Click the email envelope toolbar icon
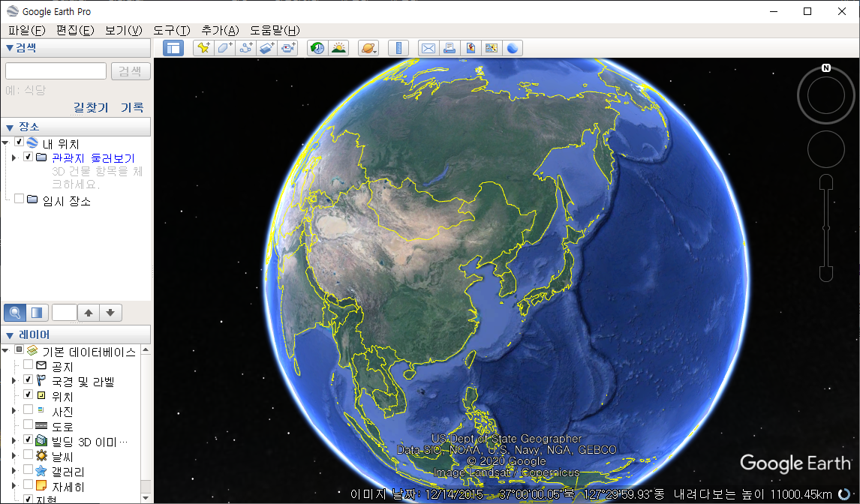The image size is (860, 504). pyautogui.click(x=428, y=48)
